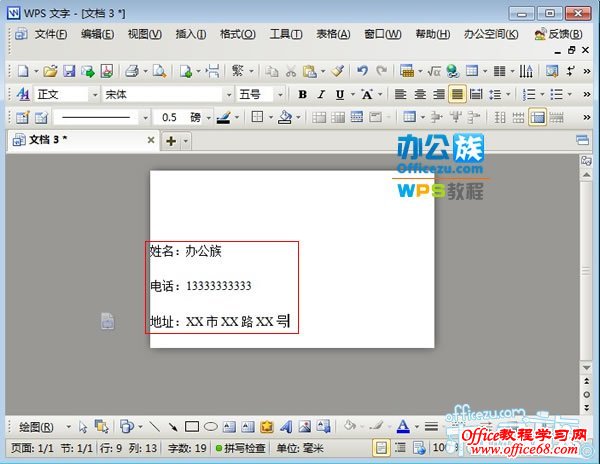
Task: Expand the 绘图(R) drawing menu
Action: [x=36, y=426]
